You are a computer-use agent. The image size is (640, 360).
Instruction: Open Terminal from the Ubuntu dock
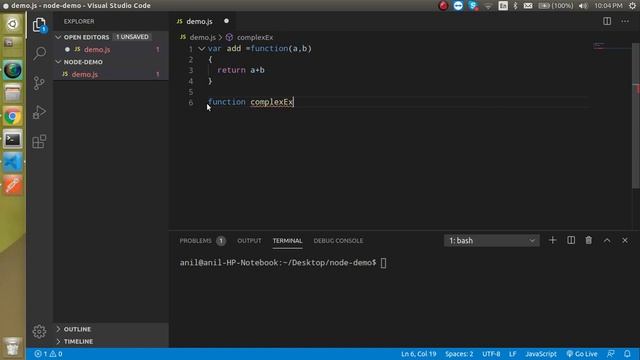(x=13, y=140)
